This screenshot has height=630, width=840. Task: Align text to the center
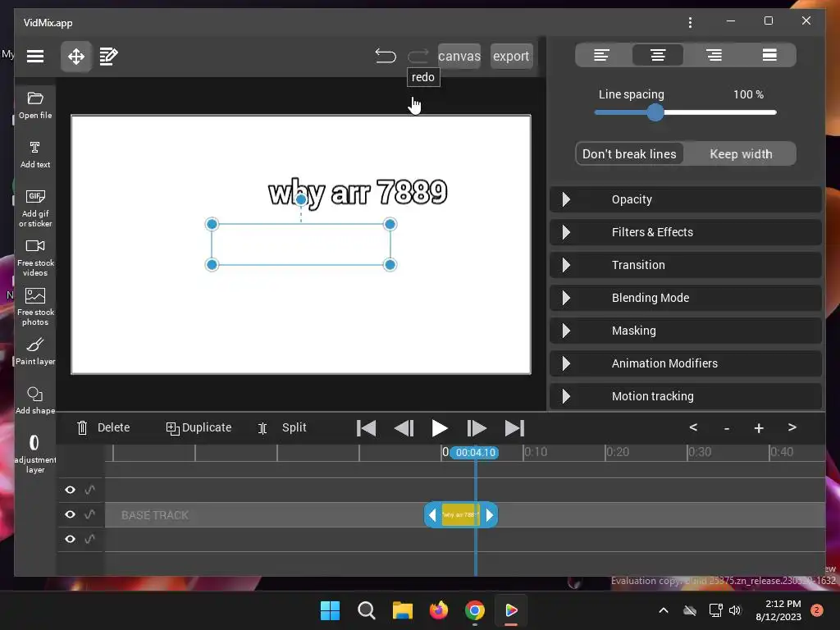coord(658,55)
